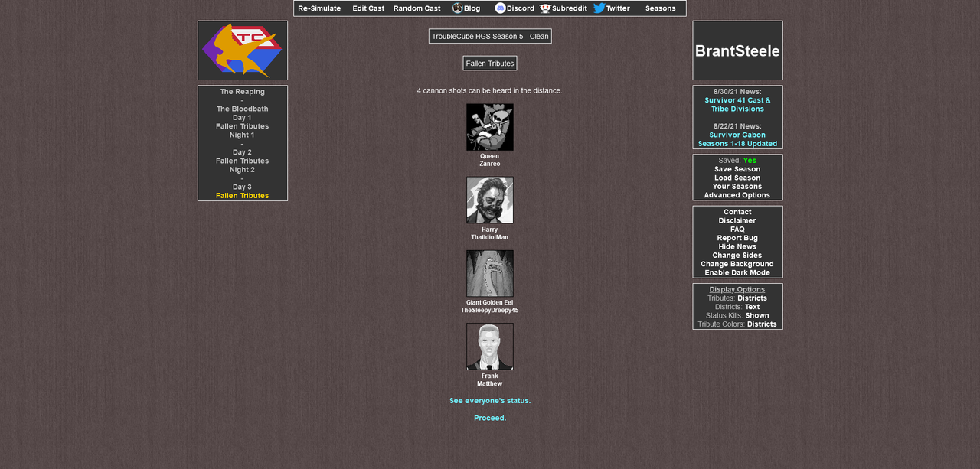Click Frank's tribute portrait
The image size is (980, 469).
490,347
